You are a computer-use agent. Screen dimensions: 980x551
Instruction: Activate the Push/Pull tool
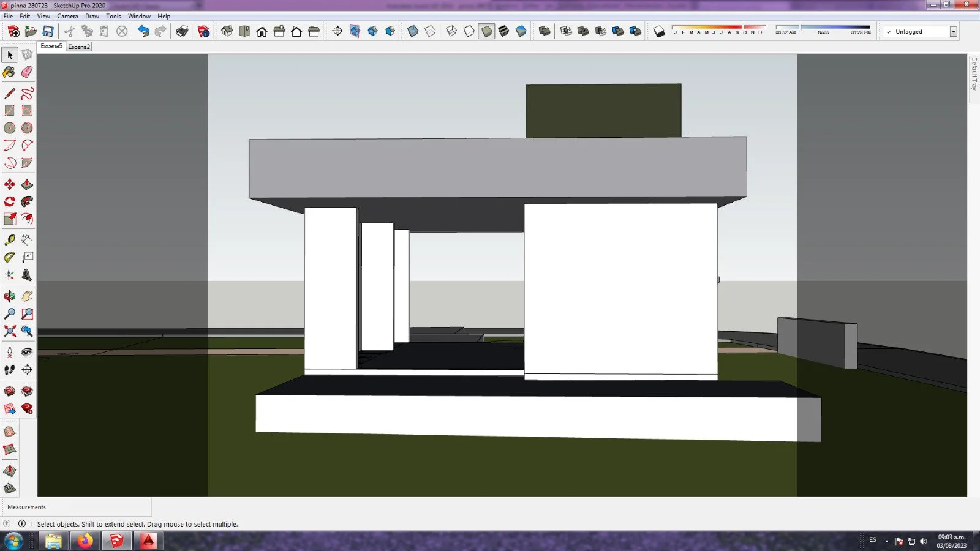coord(27,184)
